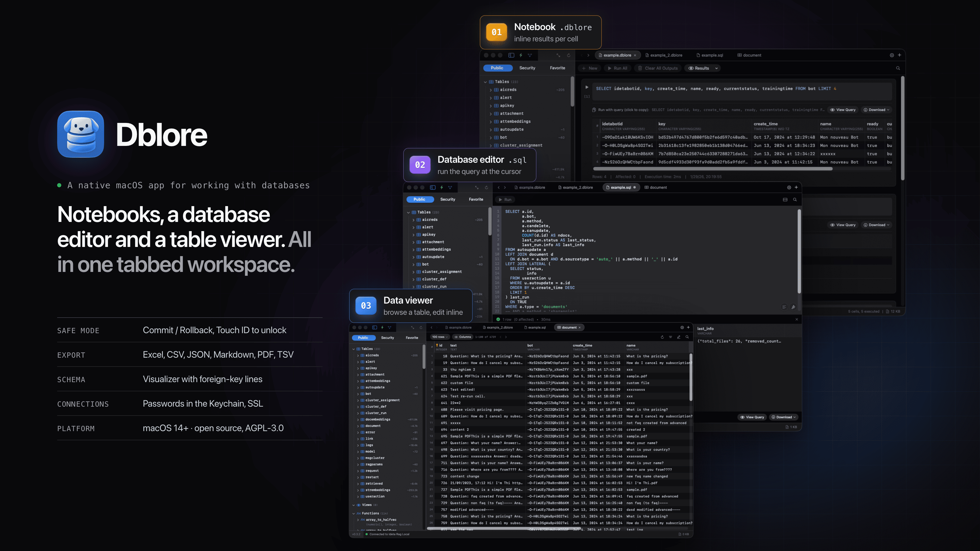Image resolution: width=980 pixels, height=551 pixels.
Task: Click split layout icon in SQL editor toolbar
Action: click(785, 200)
